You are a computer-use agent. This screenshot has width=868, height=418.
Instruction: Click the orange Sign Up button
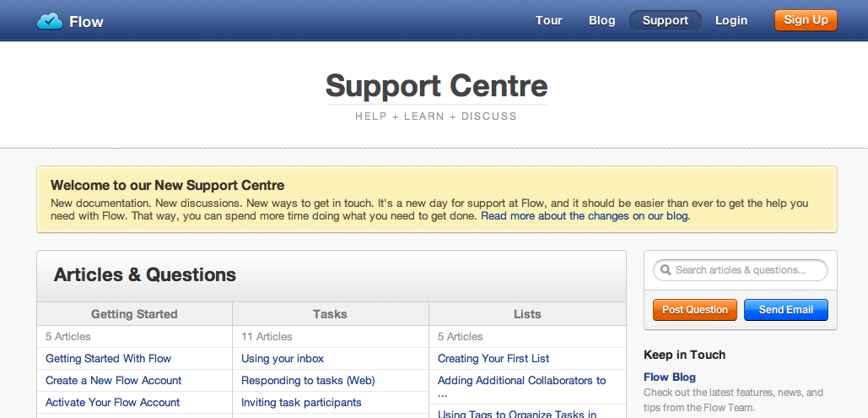[x=806, y=20]
